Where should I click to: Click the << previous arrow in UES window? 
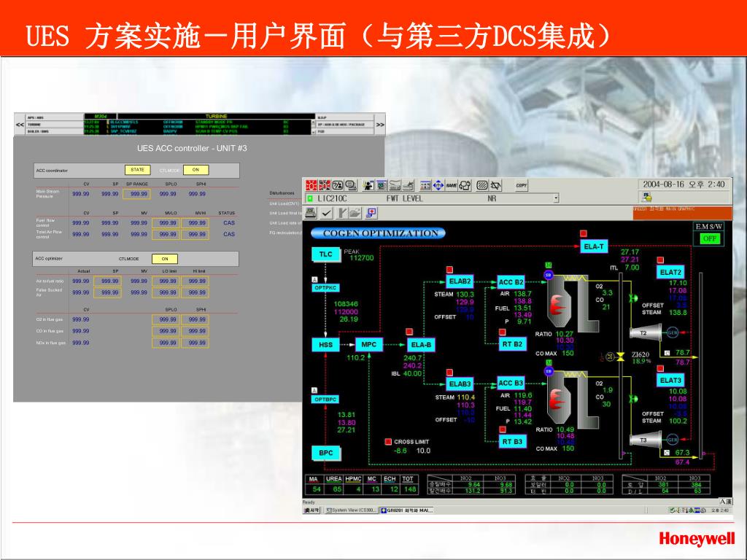click(x=20, y=125)
